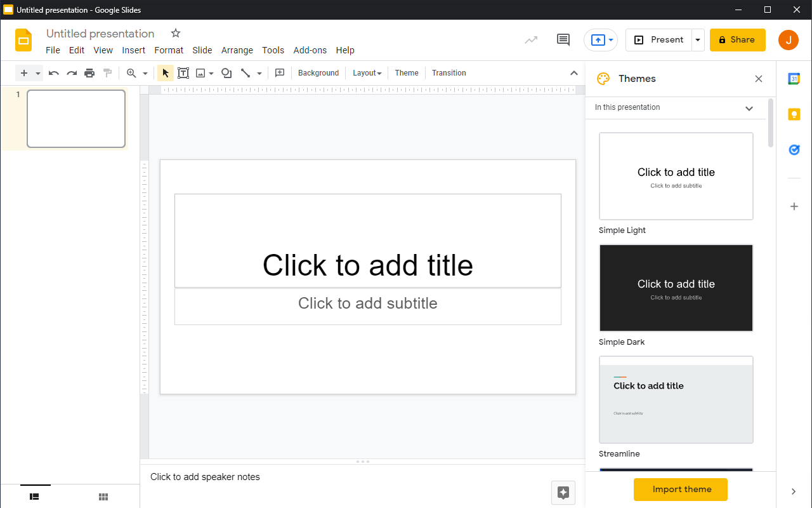Open the Paint format tool
Screen dimensions: 812x508
107,72
